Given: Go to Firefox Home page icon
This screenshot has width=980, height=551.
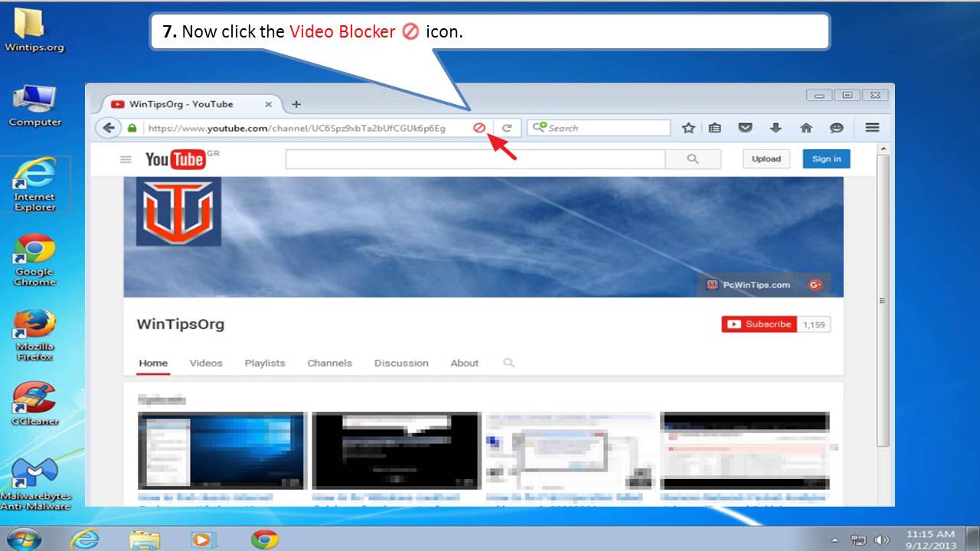Looking at the screenshot, I should point(806,128).
